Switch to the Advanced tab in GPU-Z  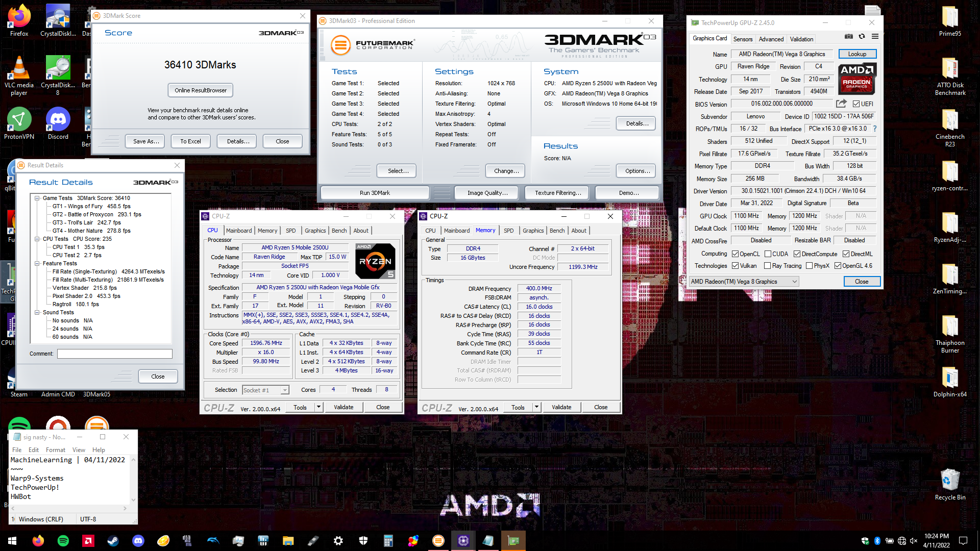(x=771, y=39)
